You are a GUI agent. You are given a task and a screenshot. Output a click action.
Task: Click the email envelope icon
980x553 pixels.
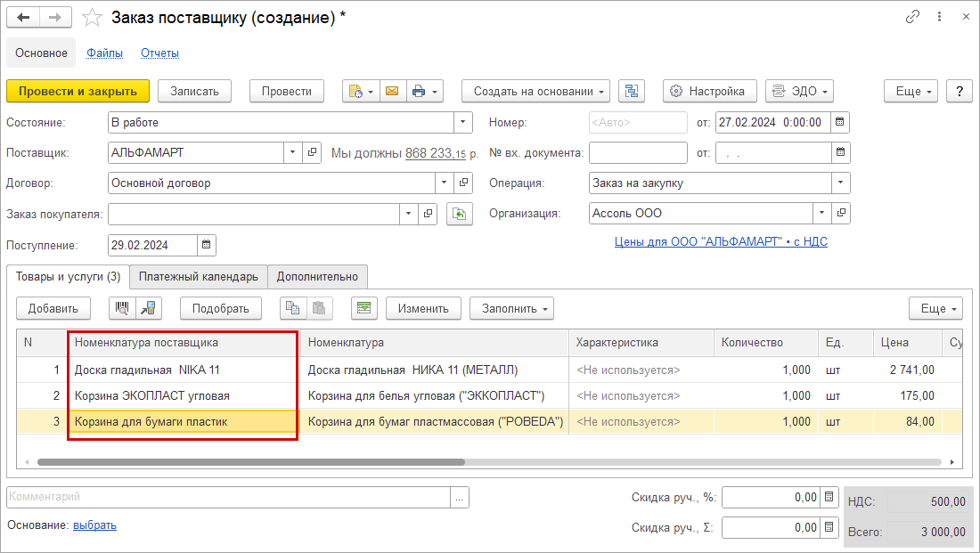click(x=391, y=91)
